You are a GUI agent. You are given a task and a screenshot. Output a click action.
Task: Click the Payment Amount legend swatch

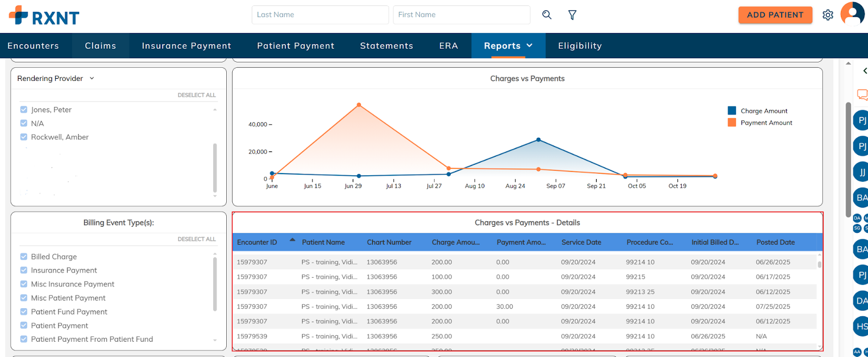[732, 123]
